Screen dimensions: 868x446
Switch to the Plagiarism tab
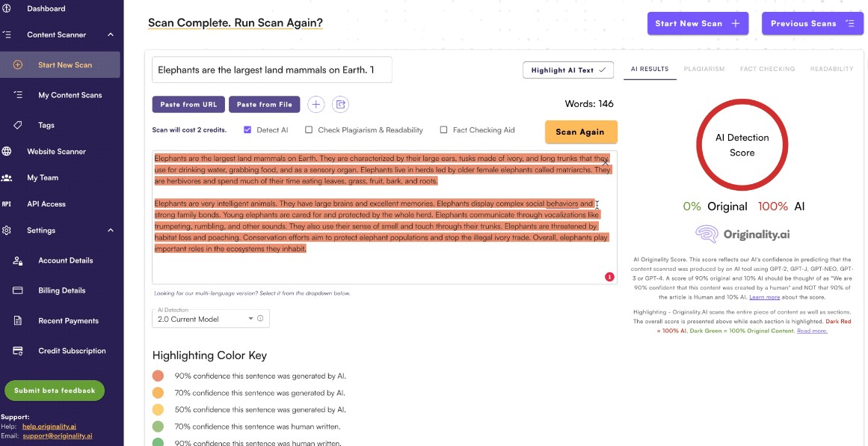coord(704,69)
